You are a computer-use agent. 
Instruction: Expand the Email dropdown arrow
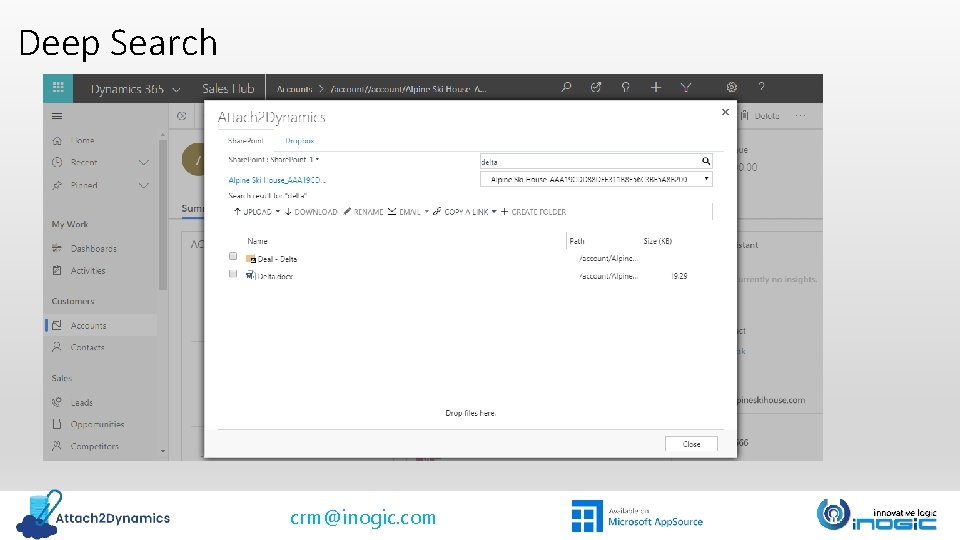(427, 212)
